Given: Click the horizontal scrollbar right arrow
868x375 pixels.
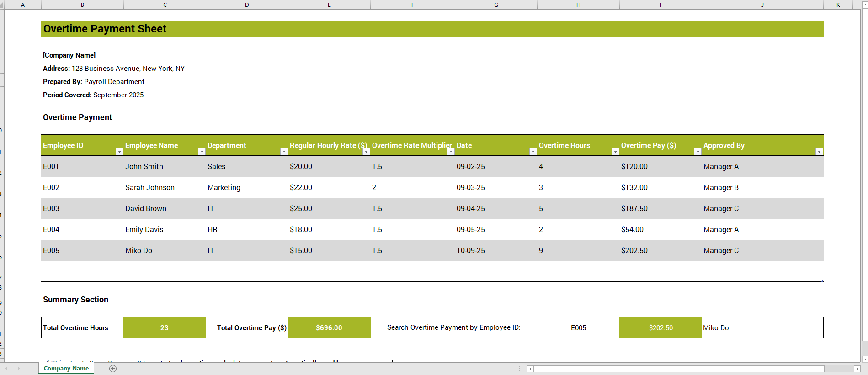Looking at the screenshot, I should [857, 369].
